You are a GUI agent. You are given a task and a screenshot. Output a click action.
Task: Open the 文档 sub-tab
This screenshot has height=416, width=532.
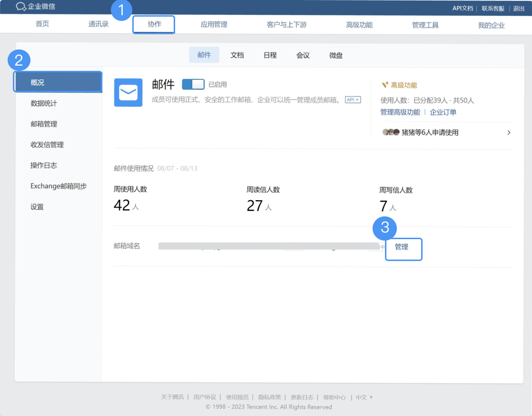point(237,55)
